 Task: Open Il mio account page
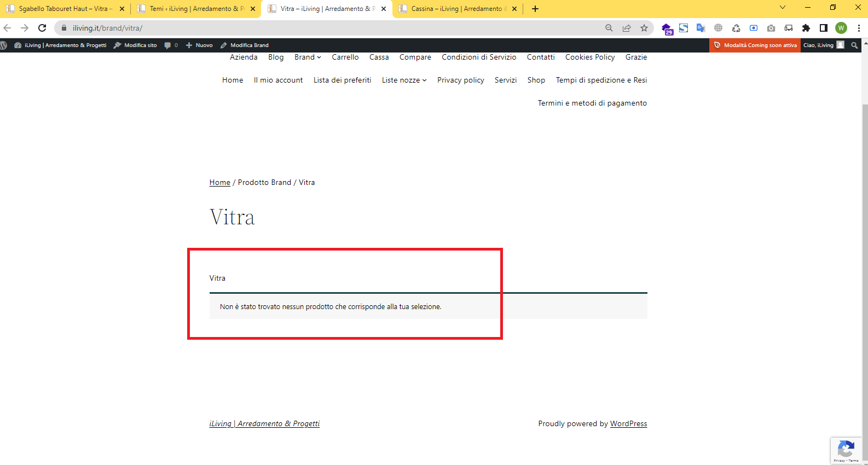(x=278, y=80)
